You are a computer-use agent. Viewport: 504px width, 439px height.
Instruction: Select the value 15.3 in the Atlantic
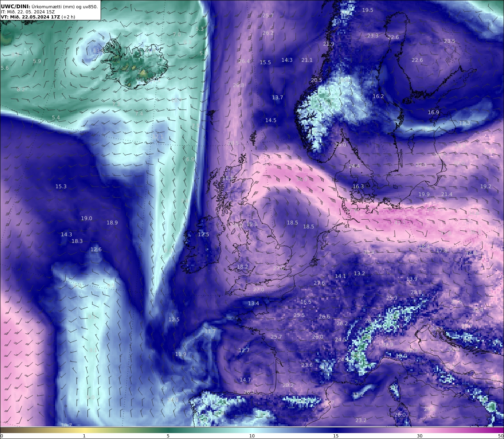[x=61, y=186]
